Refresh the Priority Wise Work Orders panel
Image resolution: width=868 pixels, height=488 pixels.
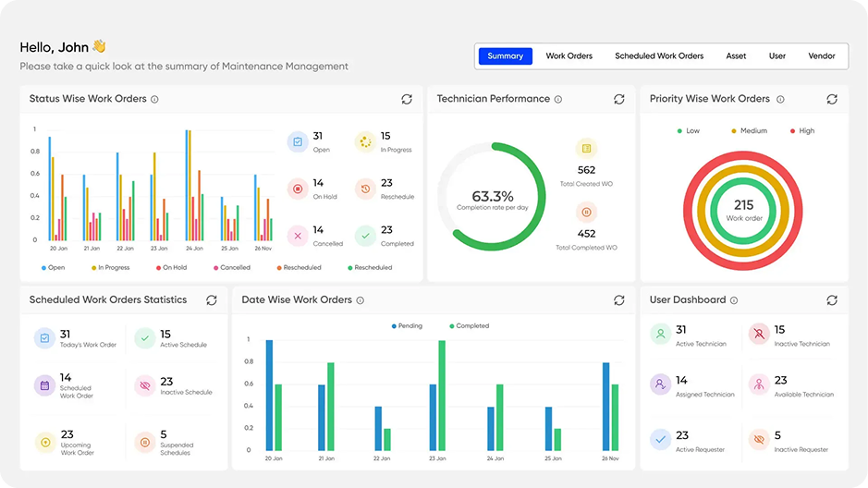pyautogui.click(x=832, y=99)
